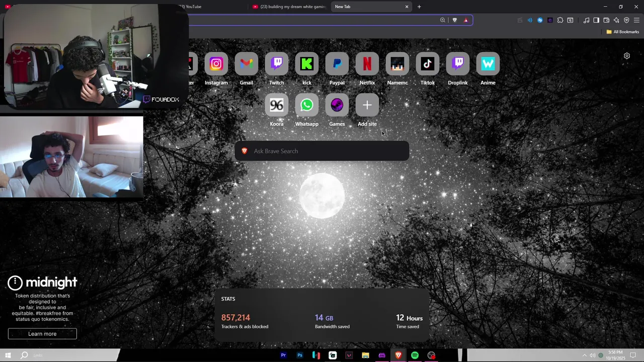644x362 pixels.
Task: Open File Explorer from taskbar
Action: [x=366, y=355]
